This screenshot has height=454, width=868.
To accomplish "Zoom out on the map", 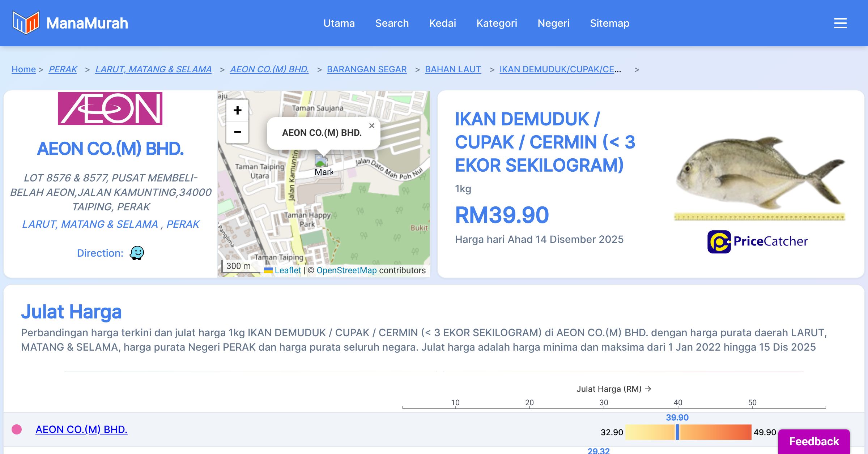I will pyautogui.click(x=237, y=132).
